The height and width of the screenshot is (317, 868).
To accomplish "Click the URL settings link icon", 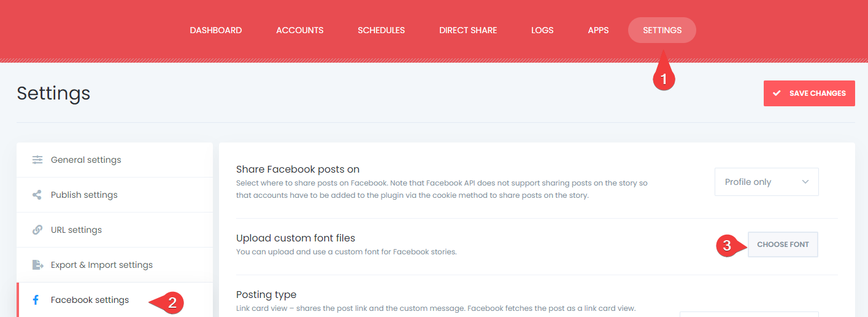I will pos(37,230).
